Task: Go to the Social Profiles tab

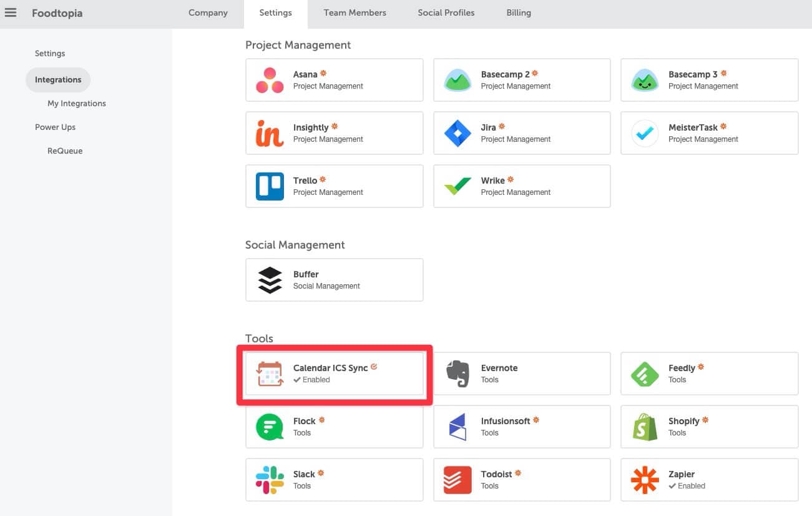Action: point(446,12)
